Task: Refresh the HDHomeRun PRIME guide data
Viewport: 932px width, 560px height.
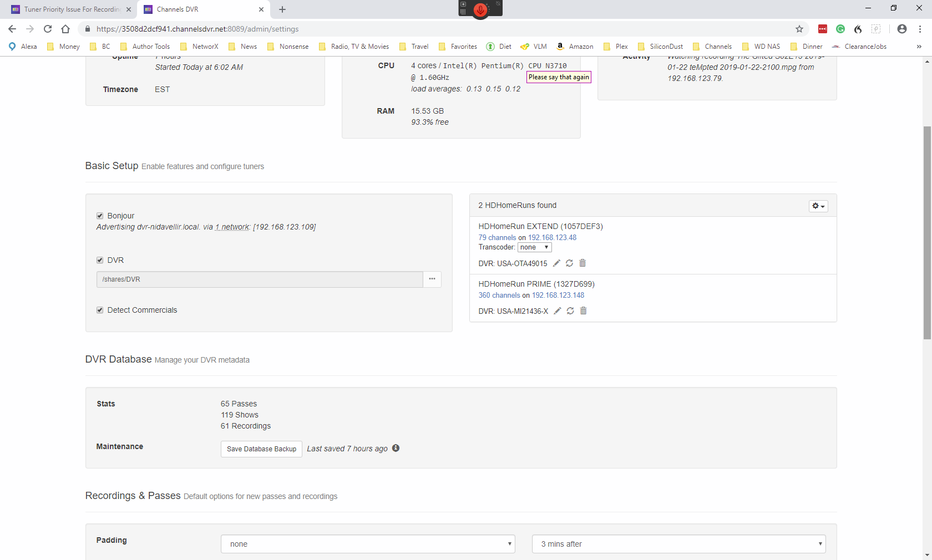Action: [570, 311]
